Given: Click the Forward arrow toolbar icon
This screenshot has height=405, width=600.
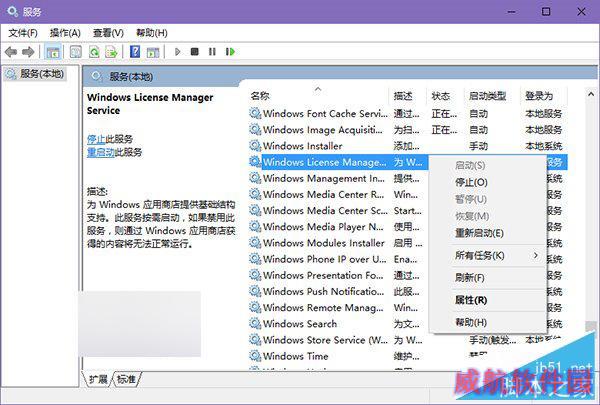Looking at the screenshot, I should [x=28, y=52].
